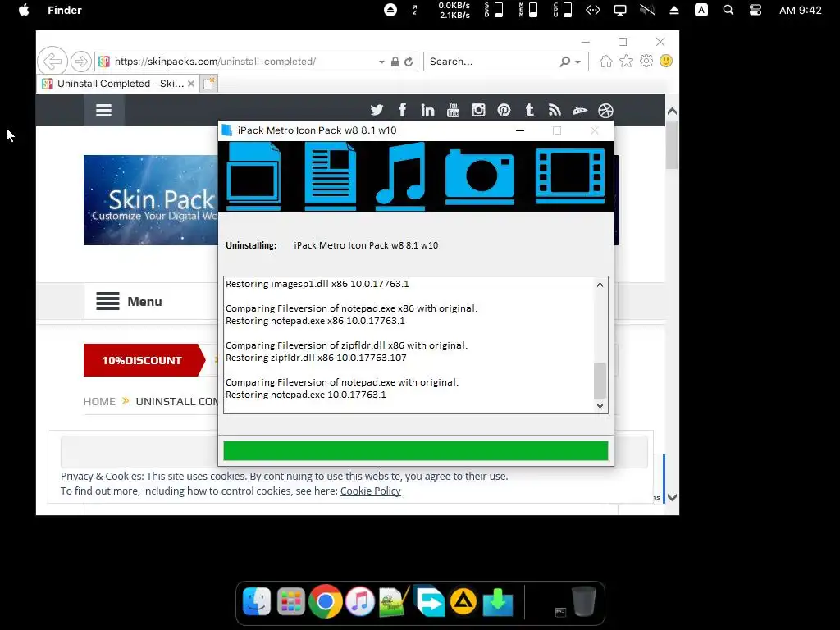The width and height of the screenshot is (840, 630).
Task: Open a new browser tab
Action: [x=209, y=84]
